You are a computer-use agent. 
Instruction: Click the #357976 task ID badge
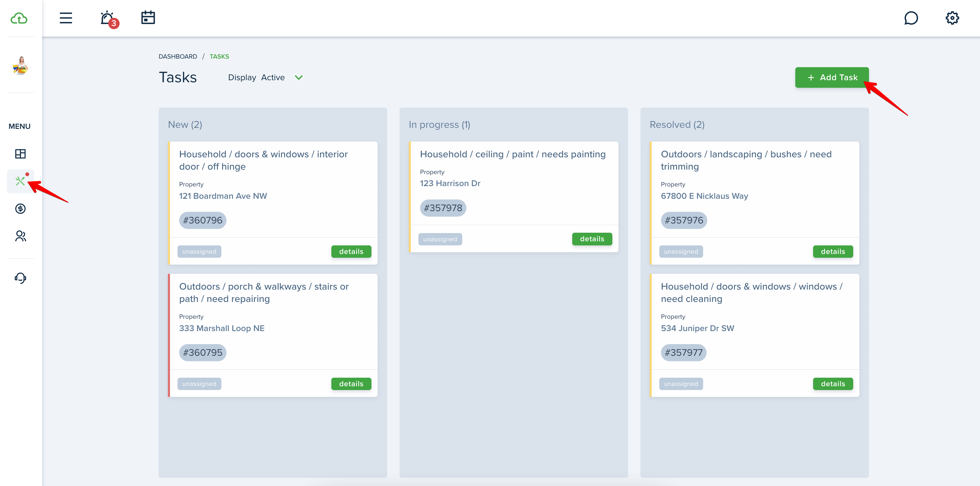(x=684, y=220)
